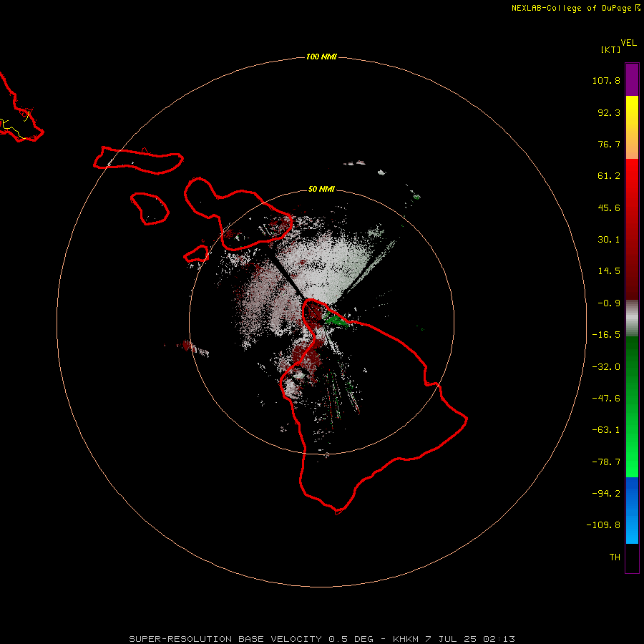Screen dimensions: 644x644
Task: Click the [KT] units label
Action: point(611,49)
